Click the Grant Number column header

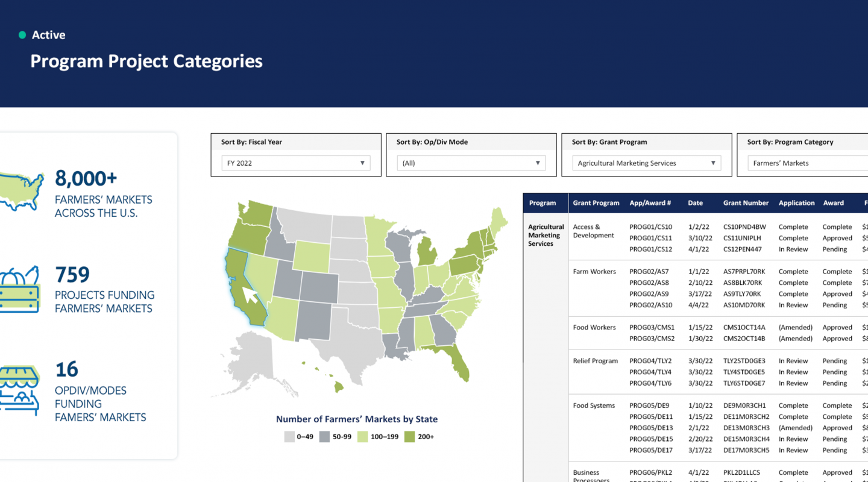tap(746, 203)
